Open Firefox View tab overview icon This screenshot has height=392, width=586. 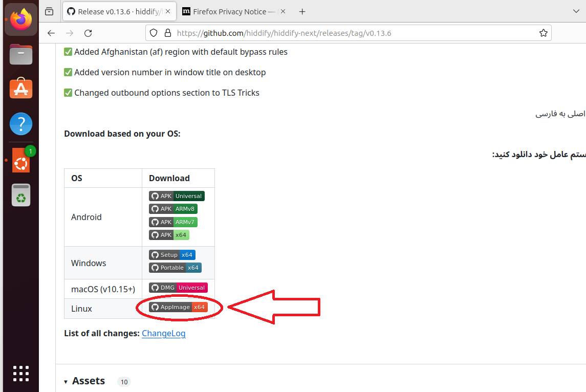(49, 12)
